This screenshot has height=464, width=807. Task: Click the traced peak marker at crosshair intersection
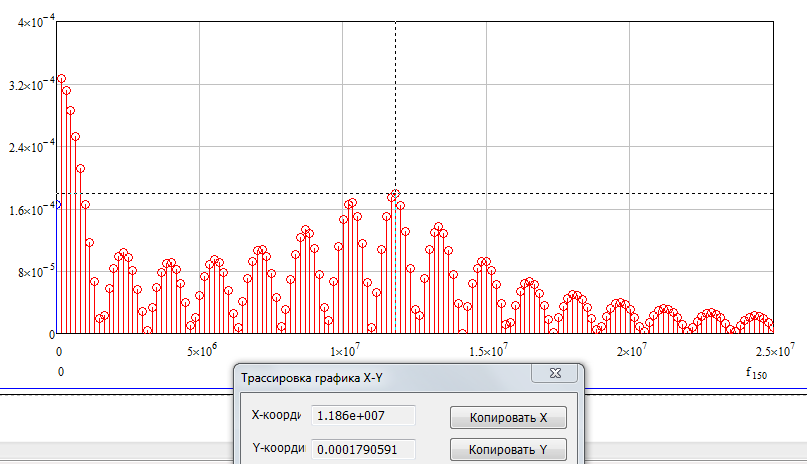click(395, 194)
